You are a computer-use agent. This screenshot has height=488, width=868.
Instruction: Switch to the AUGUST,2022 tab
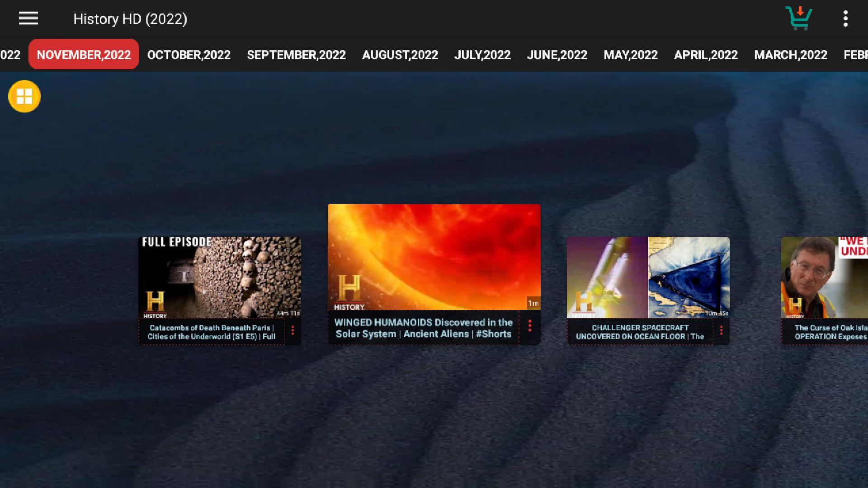(400, 55)
